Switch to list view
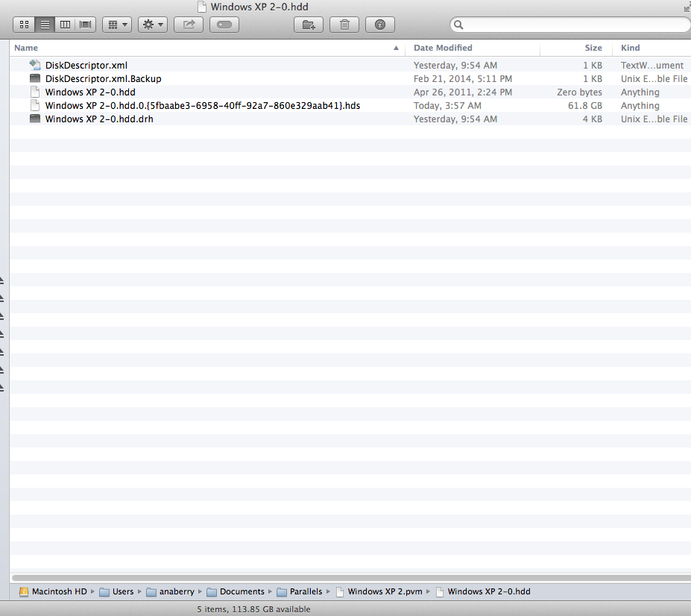691x616 pixels. (x=45, y=25)
